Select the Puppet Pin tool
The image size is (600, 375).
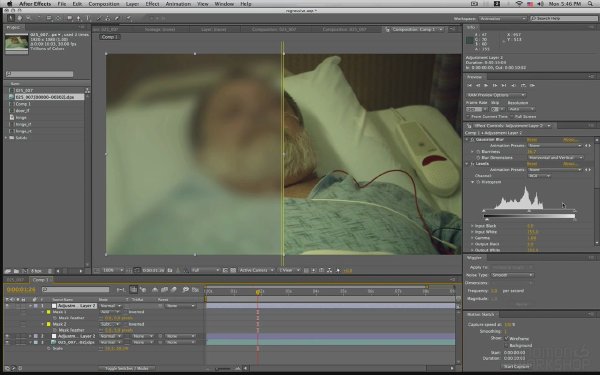[x=129, y=18]
